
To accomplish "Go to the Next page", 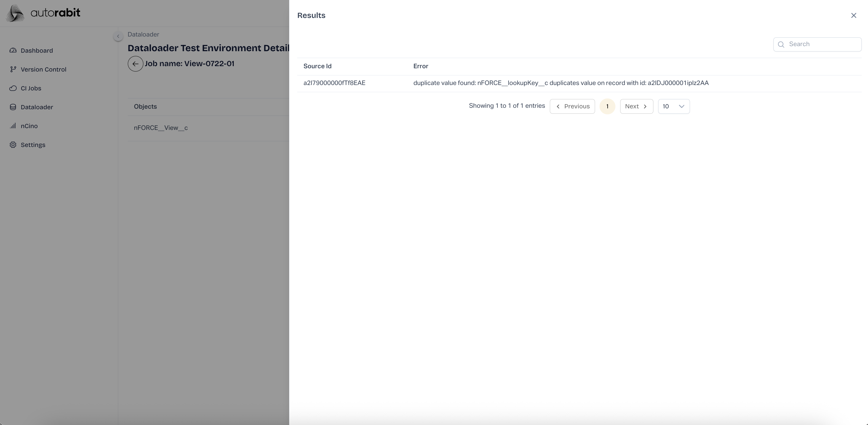I will click(636, 107).
